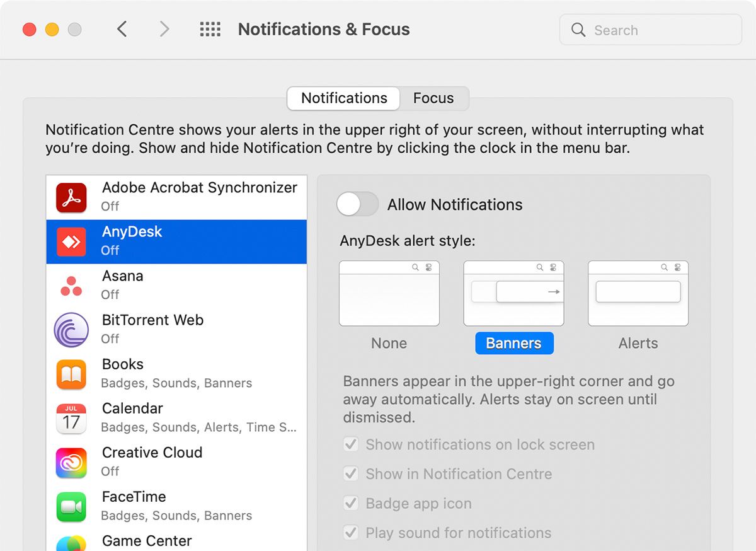
Task: Choose the Alerts notification style
Action: point(638,293)
